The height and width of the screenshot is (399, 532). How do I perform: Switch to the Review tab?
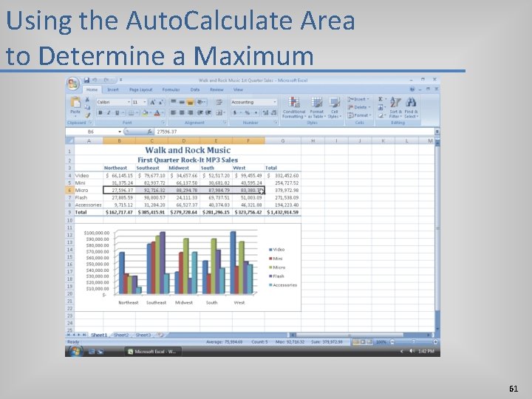coord(216,90)
